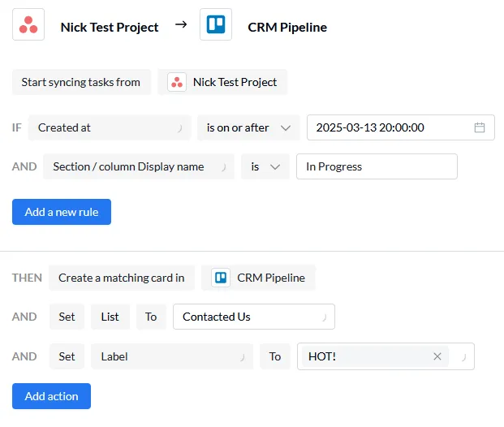Click the date field showing 2025-03-13 20:00:00
Viewport: 504px width, 427px height.
[x=390, y=127]
